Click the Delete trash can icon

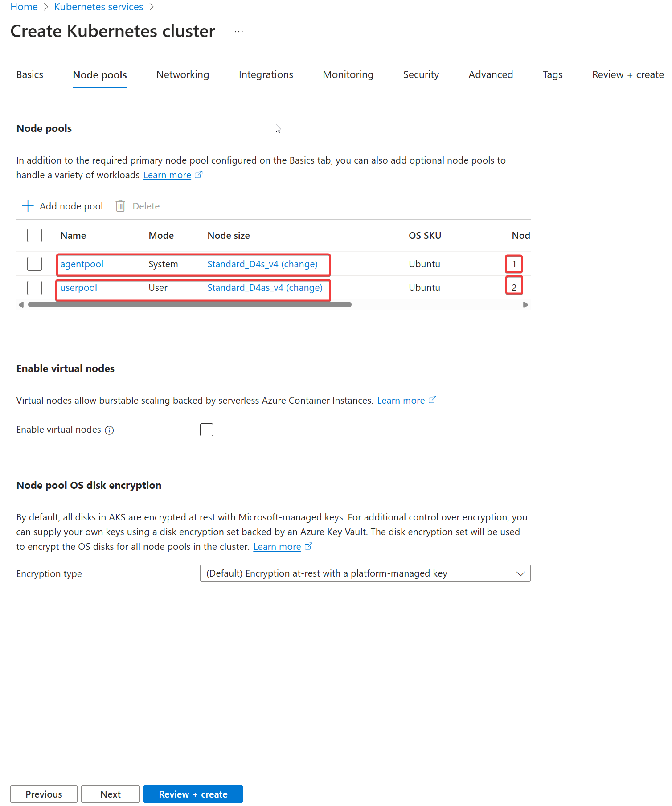(x=120, y=206)
